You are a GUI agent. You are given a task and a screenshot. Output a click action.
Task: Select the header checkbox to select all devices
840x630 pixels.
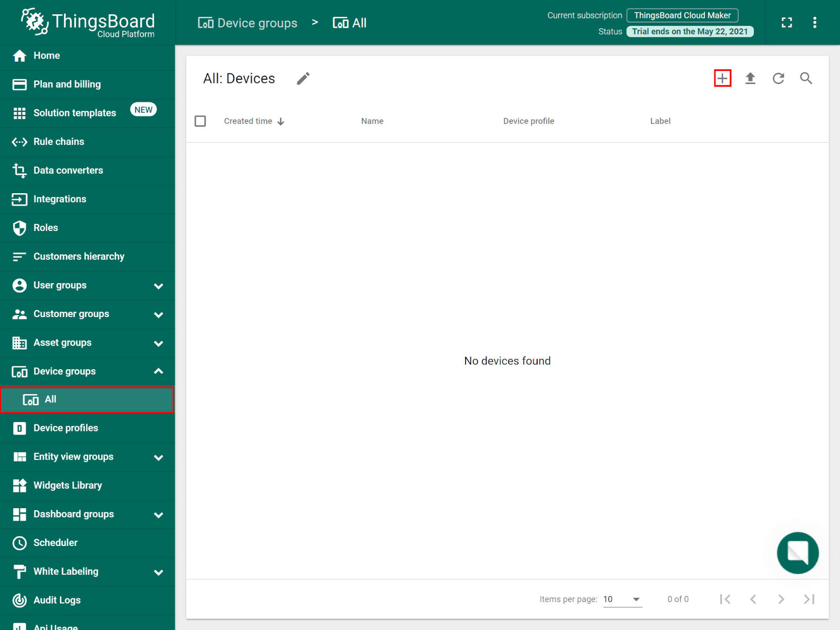[x=200, y=121]
